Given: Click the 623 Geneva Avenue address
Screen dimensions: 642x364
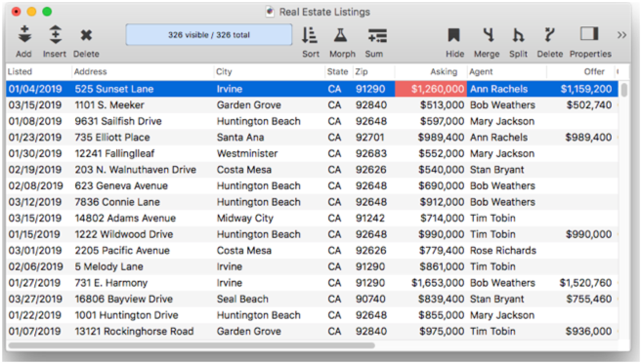Looking at the screenshot, I should pyautogui.click(x=121, y=186).
